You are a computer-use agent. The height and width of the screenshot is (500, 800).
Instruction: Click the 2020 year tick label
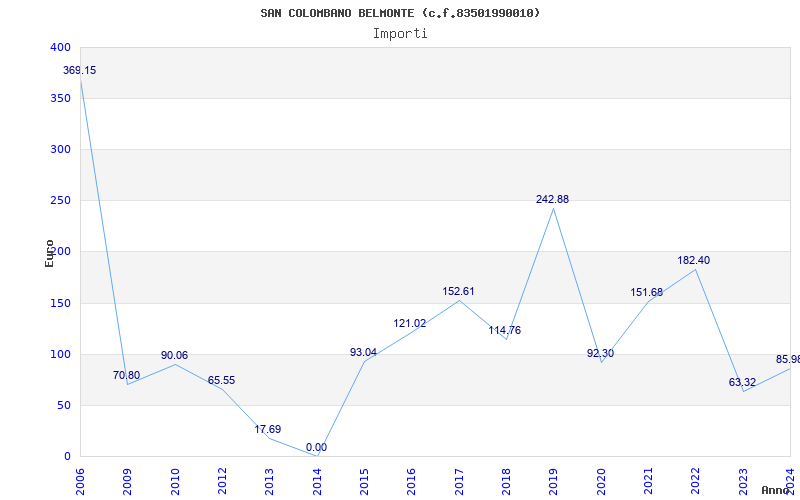pyautogui.click(x=601, y=482)
